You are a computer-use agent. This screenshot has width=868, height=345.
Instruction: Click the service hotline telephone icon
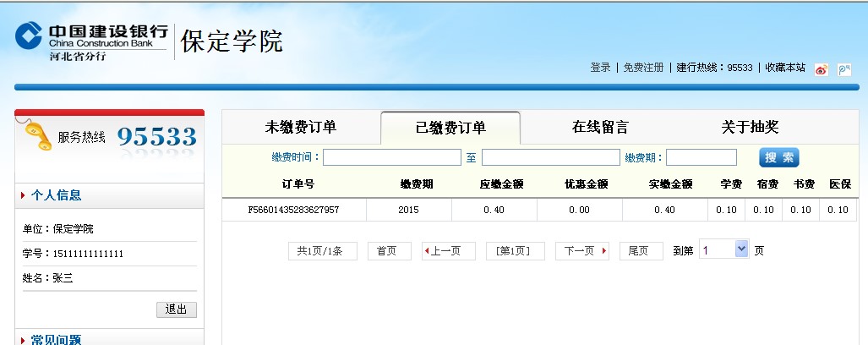tap(34, 136)
